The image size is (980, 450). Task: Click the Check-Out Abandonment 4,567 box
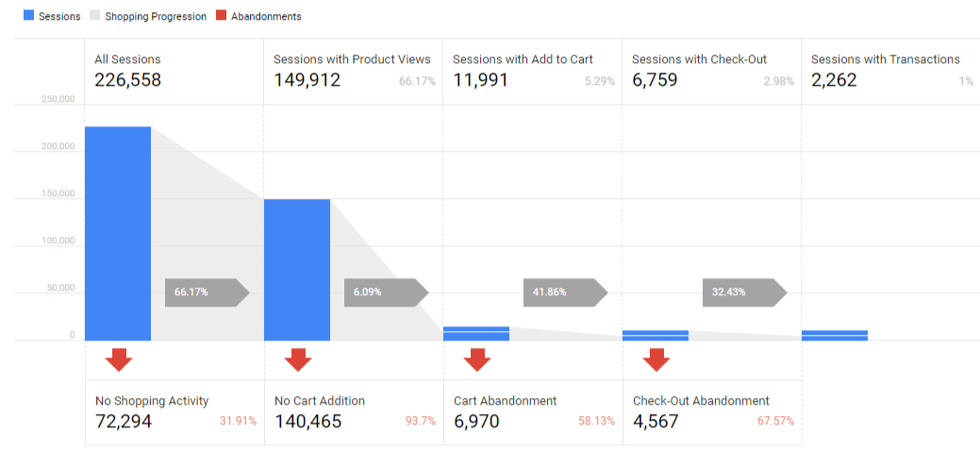712,412
